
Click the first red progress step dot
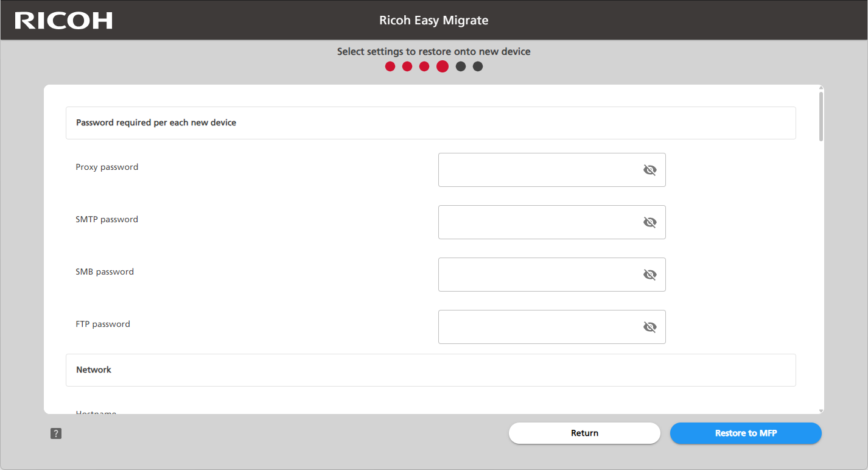(390, 66)
